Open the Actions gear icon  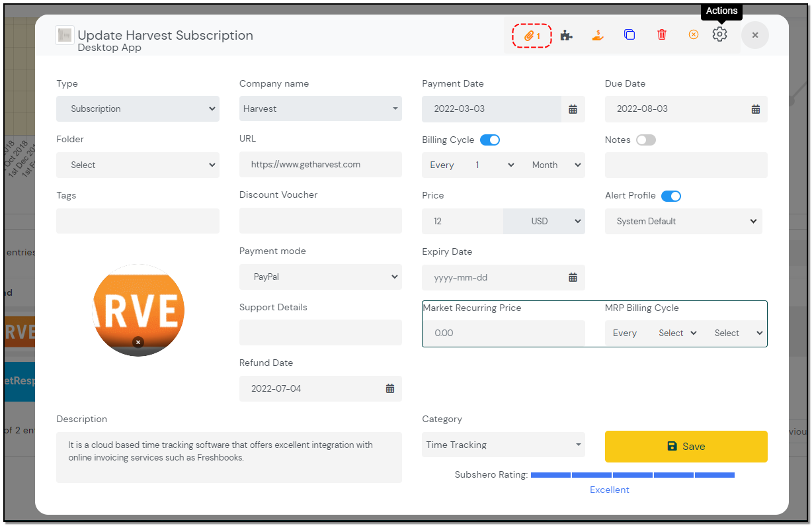720,34
